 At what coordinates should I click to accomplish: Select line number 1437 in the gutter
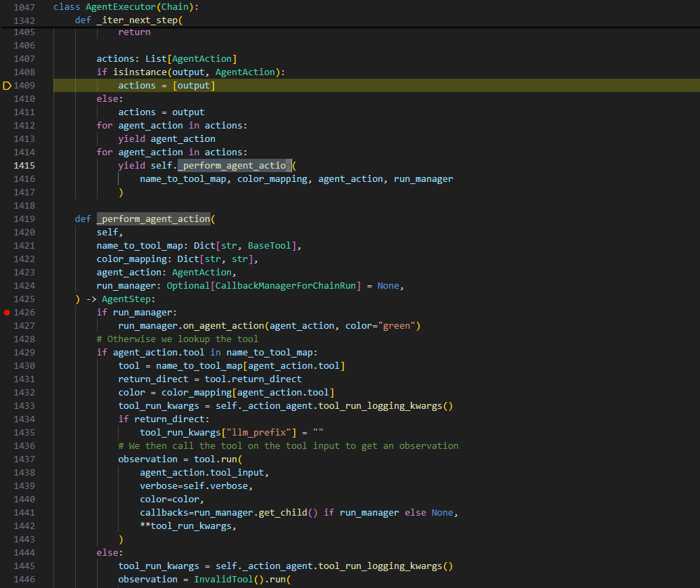[x=24, y=459]
